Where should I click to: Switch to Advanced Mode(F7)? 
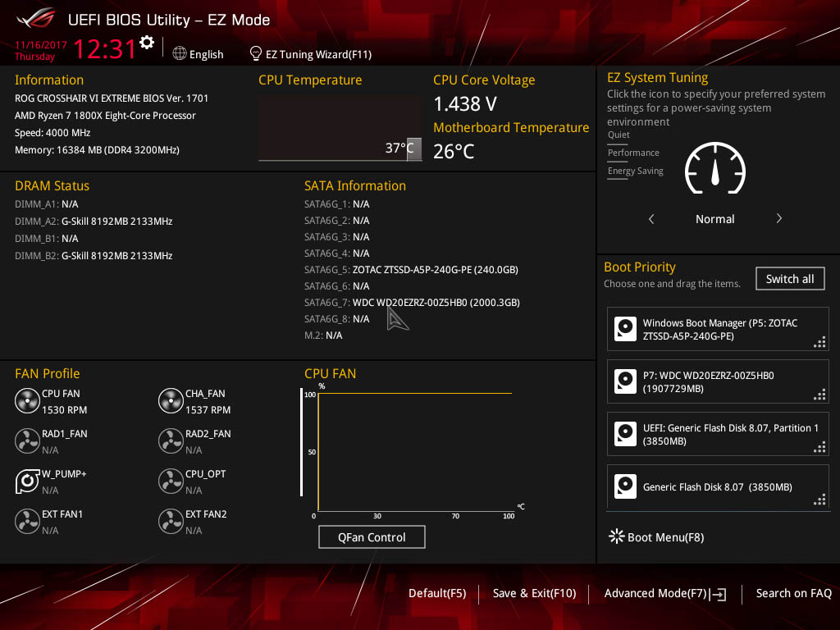tap(655, 594)
